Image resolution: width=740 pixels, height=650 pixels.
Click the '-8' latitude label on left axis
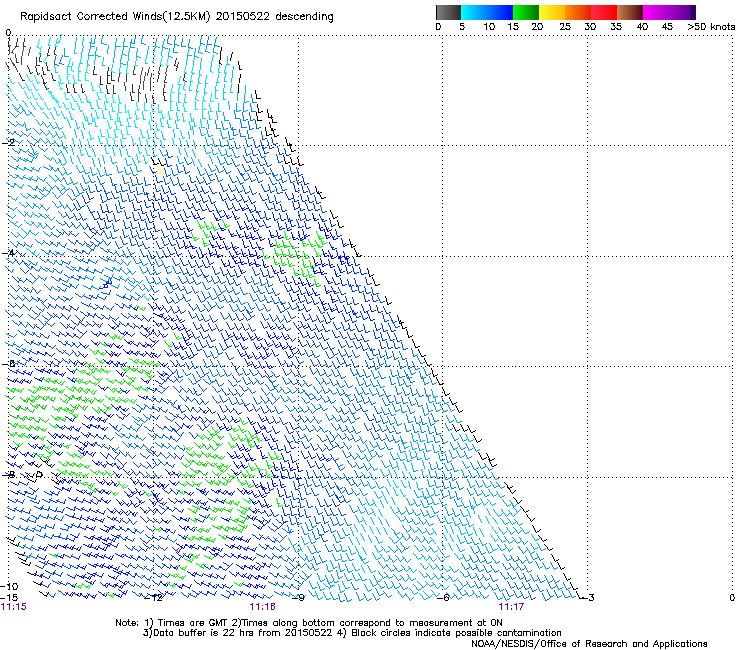9,474
